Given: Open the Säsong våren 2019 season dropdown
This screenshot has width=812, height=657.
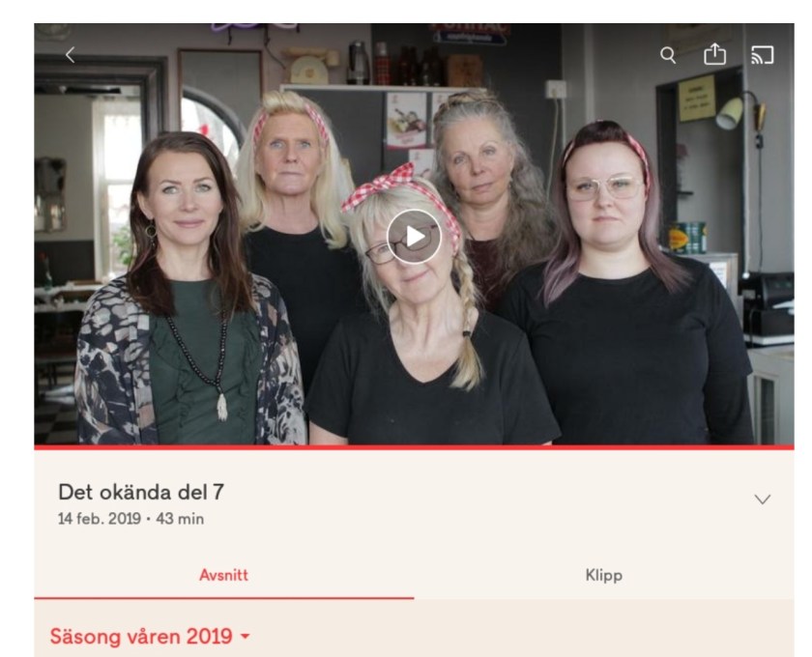Looking at the screenshot, I should click(150, 637).
